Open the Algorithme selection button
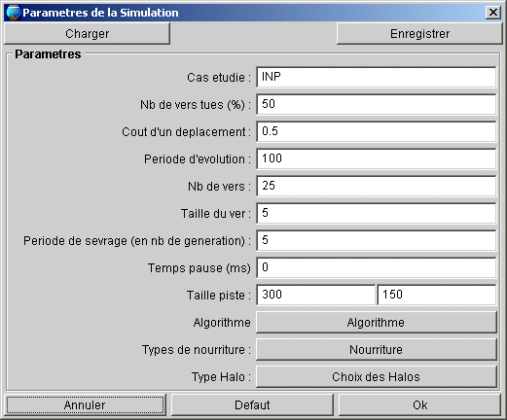This screenshot has height=420, width=507. click(x=377, y=323)
